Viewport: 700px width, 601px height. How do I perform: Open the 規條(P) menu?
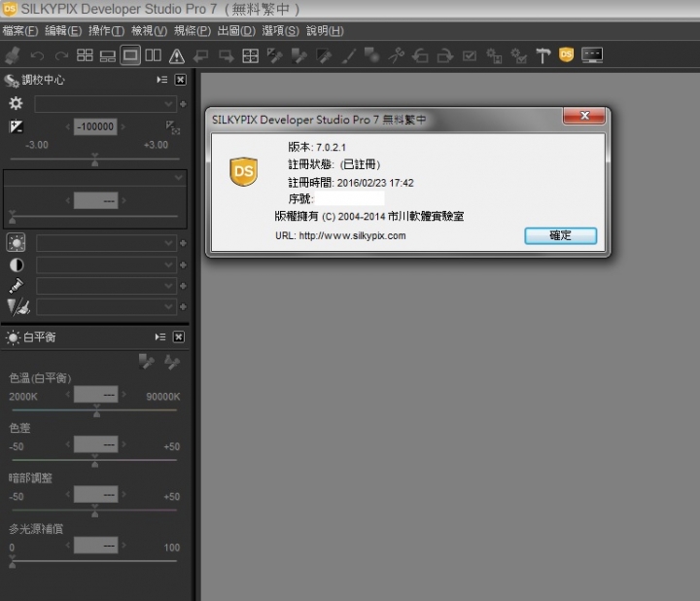click(192, 31)
